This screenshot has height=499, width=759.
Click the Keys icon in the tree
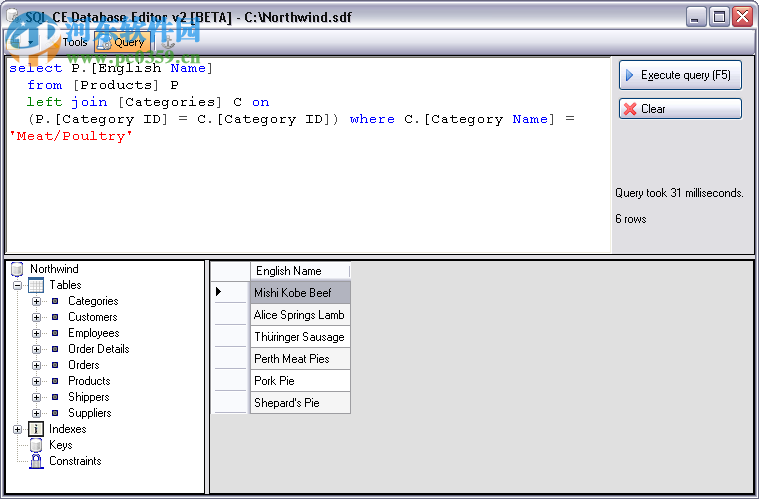click(36, 445)
